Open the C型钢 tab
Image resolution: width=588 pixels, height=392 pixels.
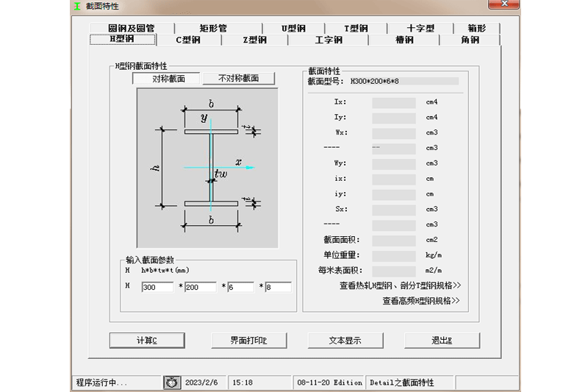tap(189, 40)
